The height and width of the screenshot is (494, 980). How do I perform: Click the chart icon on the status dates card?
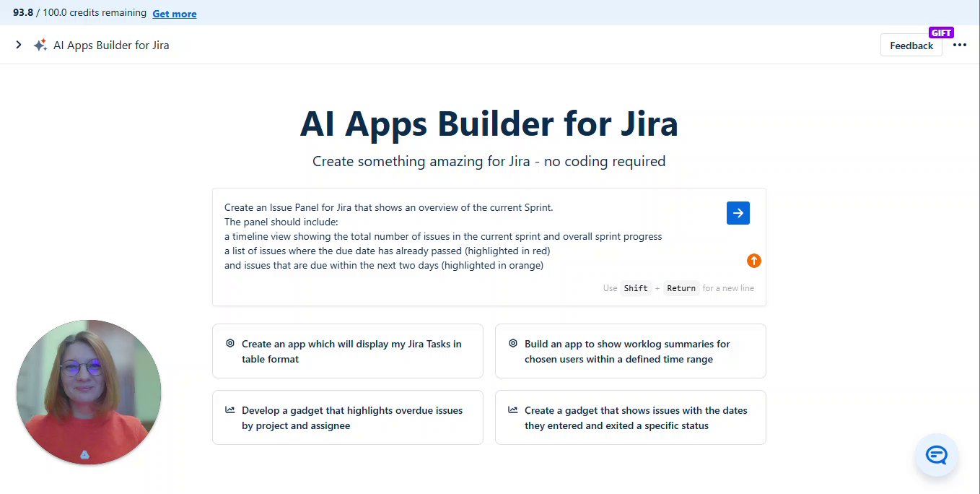513,409
